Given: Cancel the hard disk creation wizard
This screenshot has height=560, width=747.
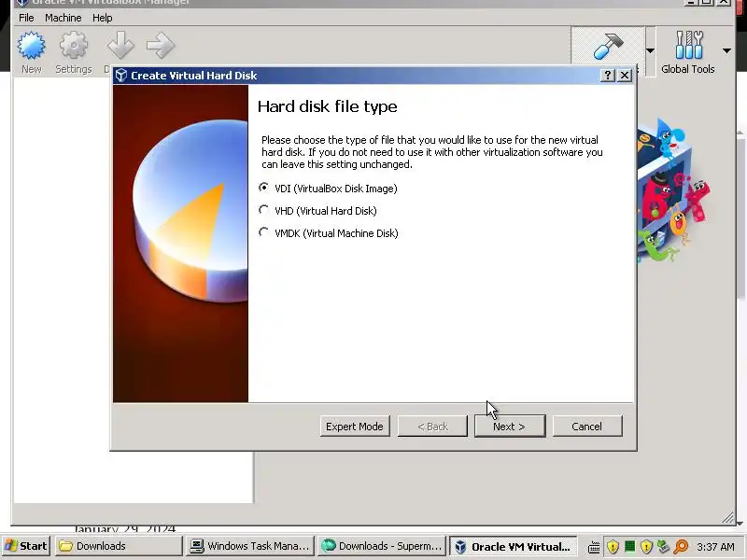Looking at the screenshot, I should tap(587, 427).
